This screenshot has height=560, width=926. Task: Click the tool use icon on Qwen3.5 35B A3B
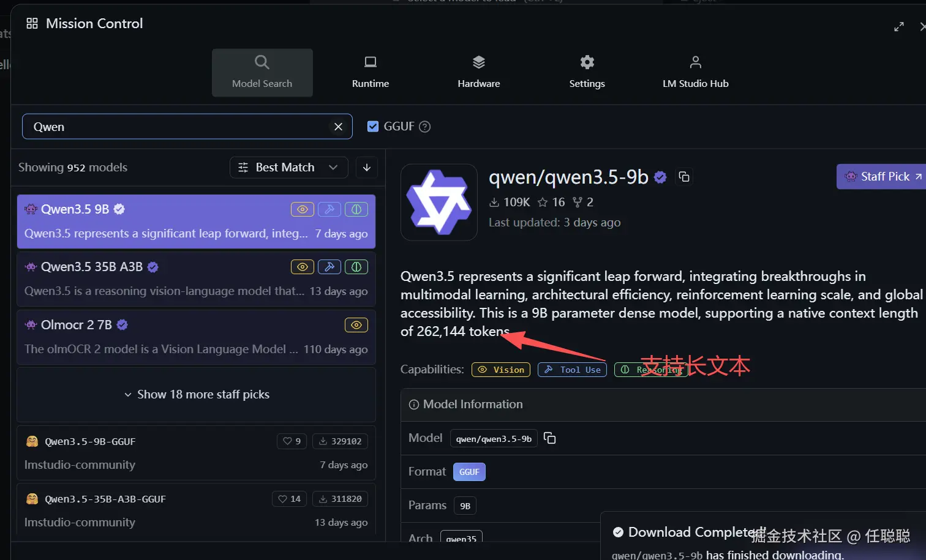point(329,267)
